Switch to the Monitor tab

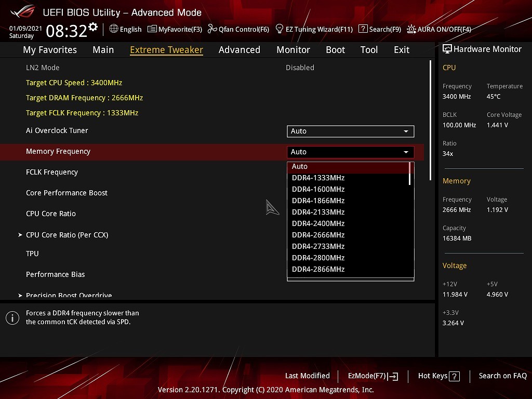coord(293,50)
